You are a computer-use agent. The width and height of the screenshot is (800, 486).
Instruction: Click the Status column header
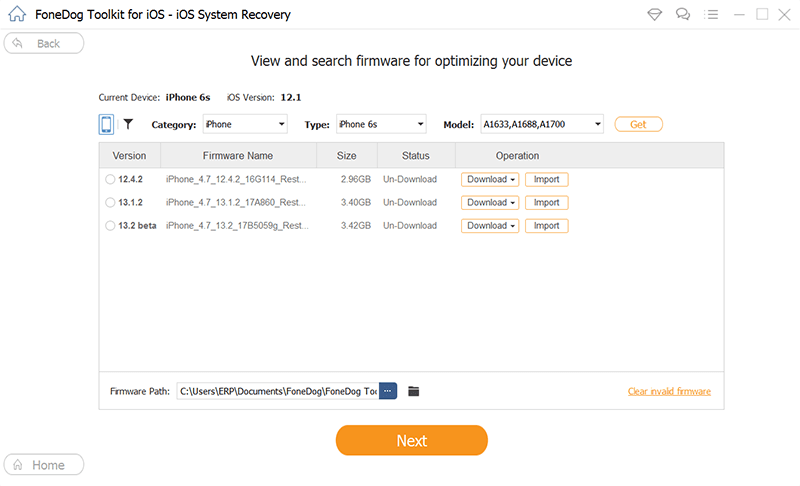[416, 156]
